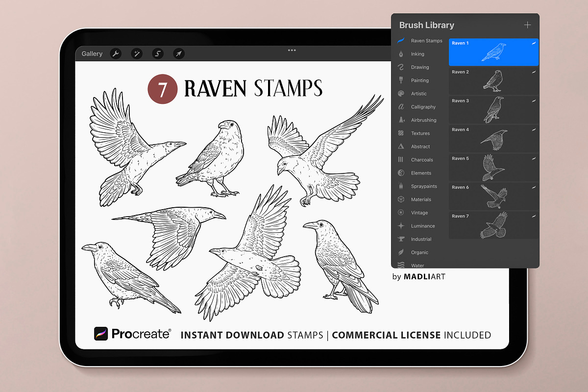The width and height of the screenshot is (588, 392).
Task: Click the Luminance sparkle icon
Action: point(401,226)
